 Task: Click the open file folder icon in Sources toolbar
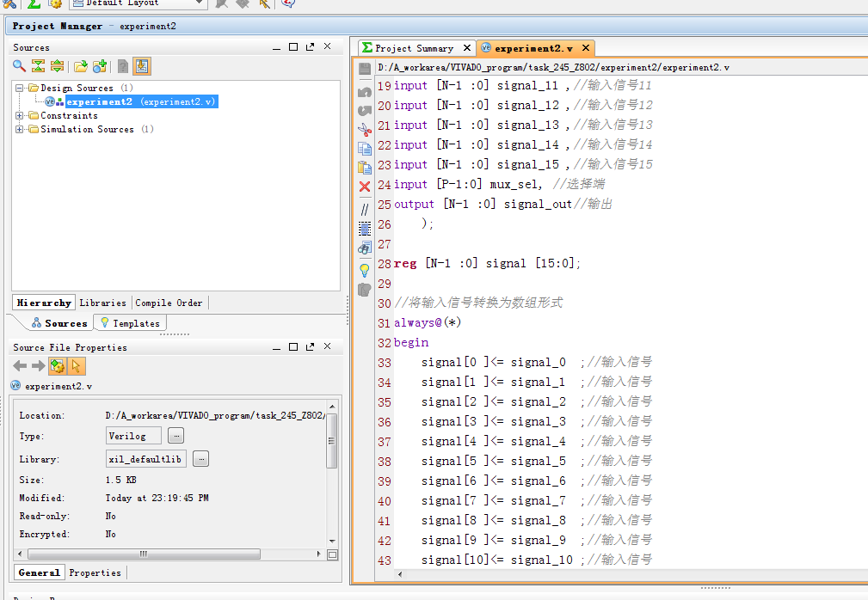[x=81, y=66]
